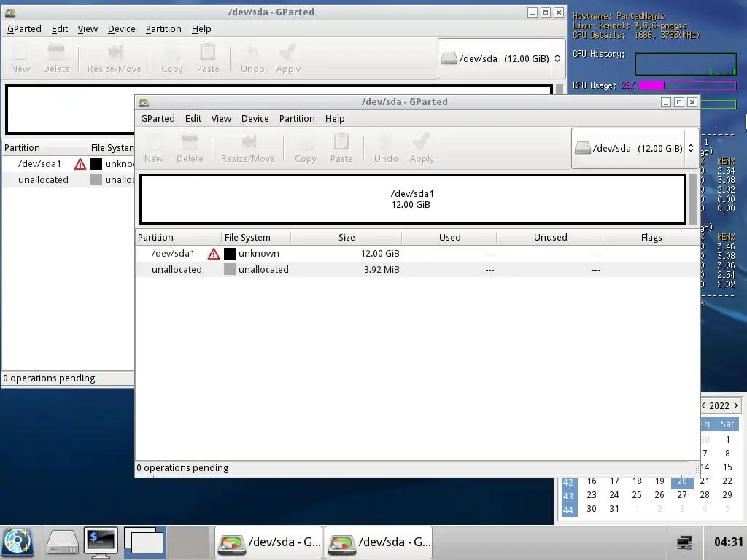Click warning triangle beside /dev/sda1 in front window

214,254
